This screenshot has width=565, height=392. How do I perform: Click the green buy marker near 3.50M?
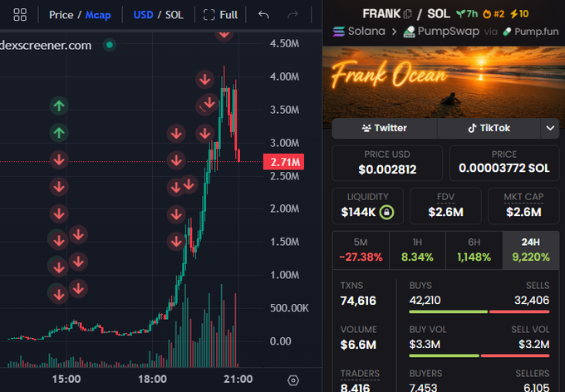pyautogui.click(x=59, y=106)
